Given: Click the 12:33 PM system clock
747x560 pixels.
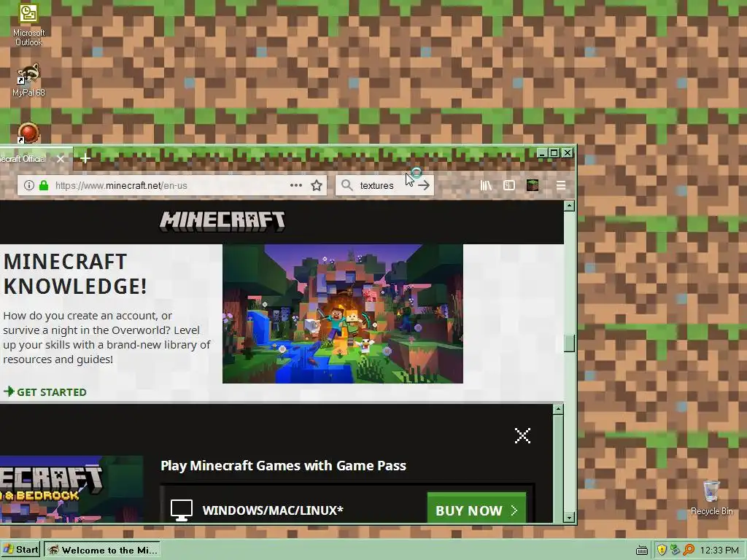Looking at the screenshot, I should pos(719,551).
